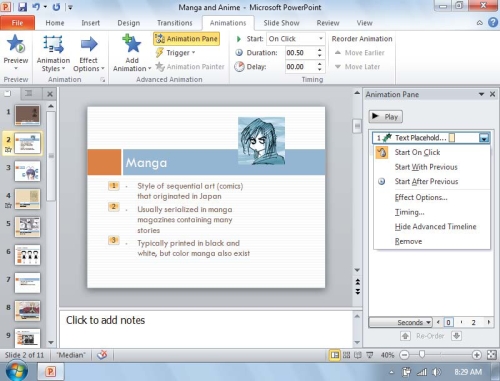Select slide 5 thumbnail

[x=27, y=227]
